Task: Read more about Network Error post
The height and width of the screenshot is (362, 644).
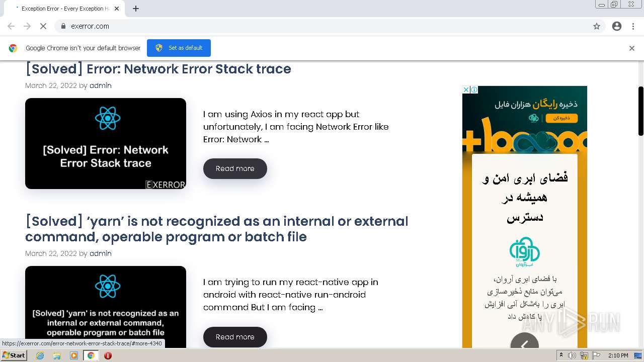Action: click(x=235, y=168)
